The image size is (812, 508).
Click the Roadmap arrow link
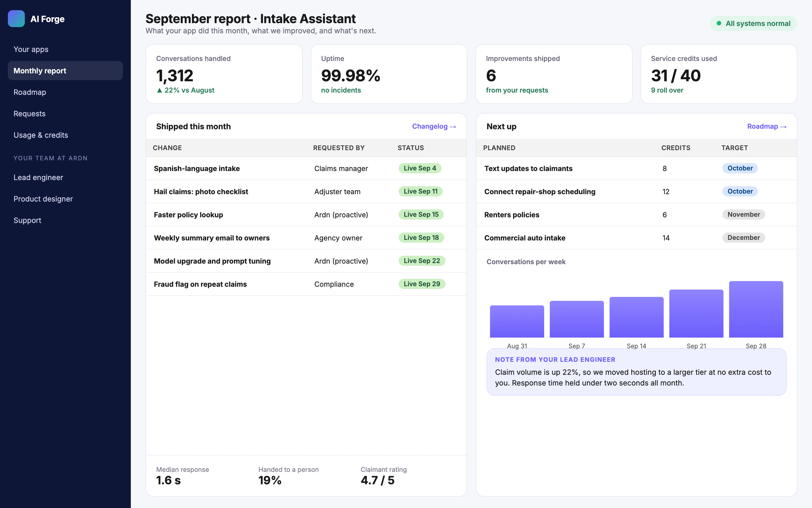[767, 126]
